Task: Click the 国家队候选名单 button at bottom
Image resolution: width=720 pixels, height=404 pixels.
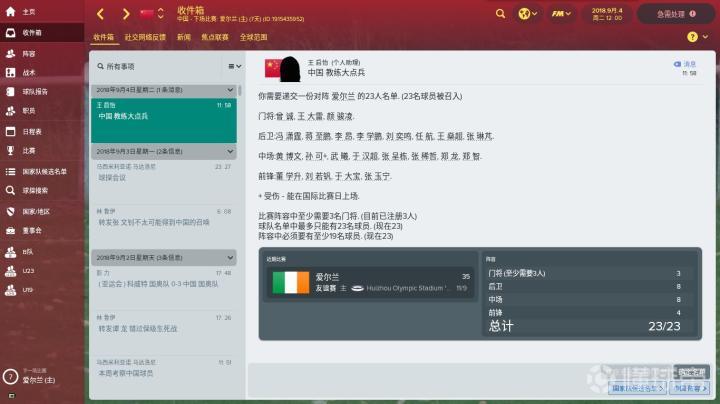Action: point(637,388)
